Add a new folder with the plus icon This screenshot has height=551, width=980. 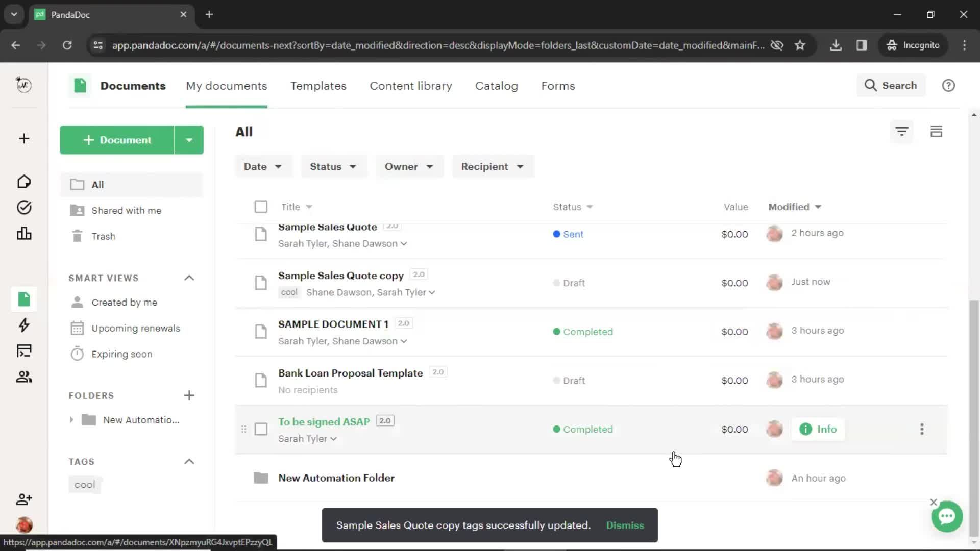189,395
